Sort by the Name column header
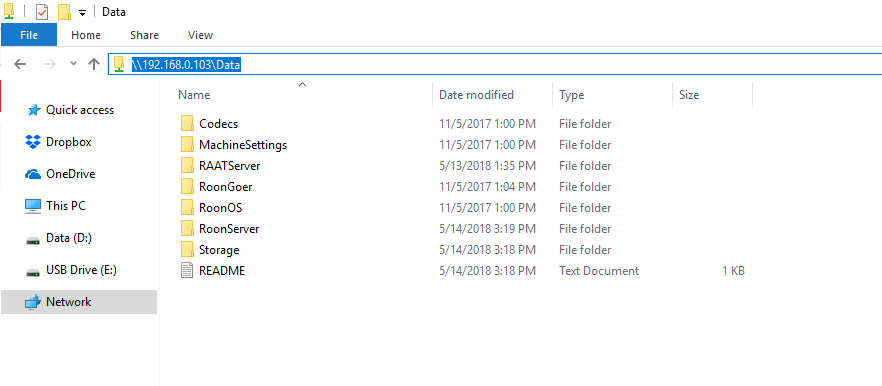 (194, 95)
